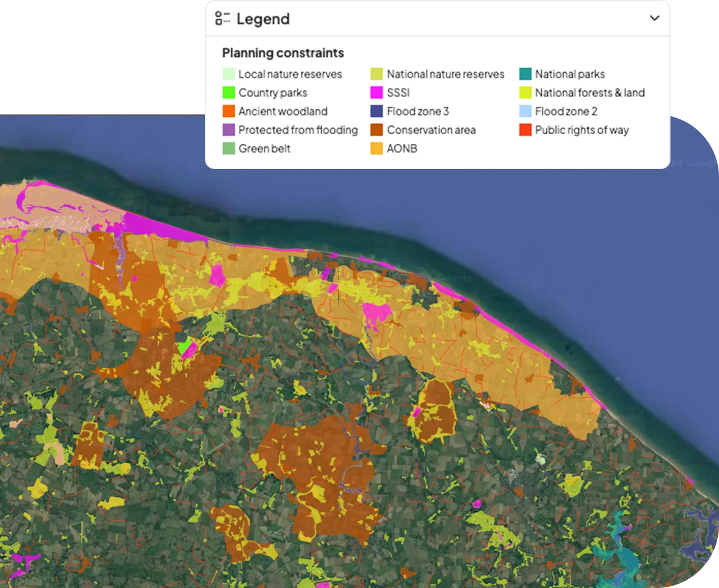The height and width of the screenshot is (588, 719).
Task: Select the Local nature reserves swatch
Action: coord(228,74)
